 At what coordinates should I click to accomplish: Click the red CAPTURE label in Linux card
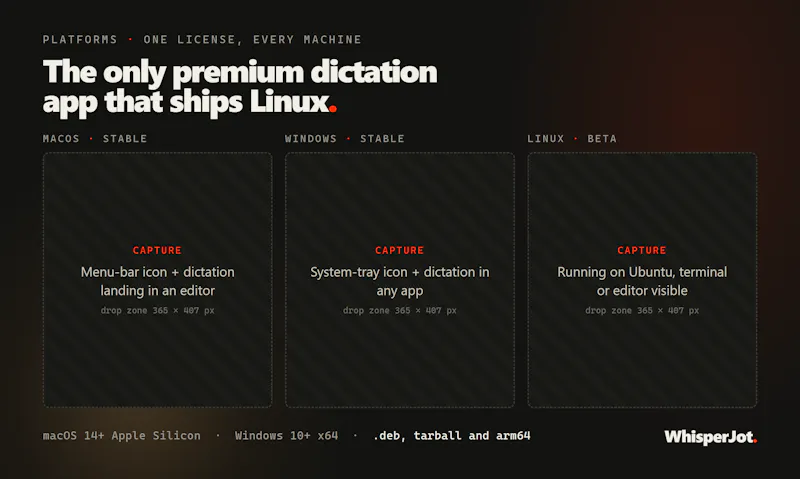(x=642, y=250)
